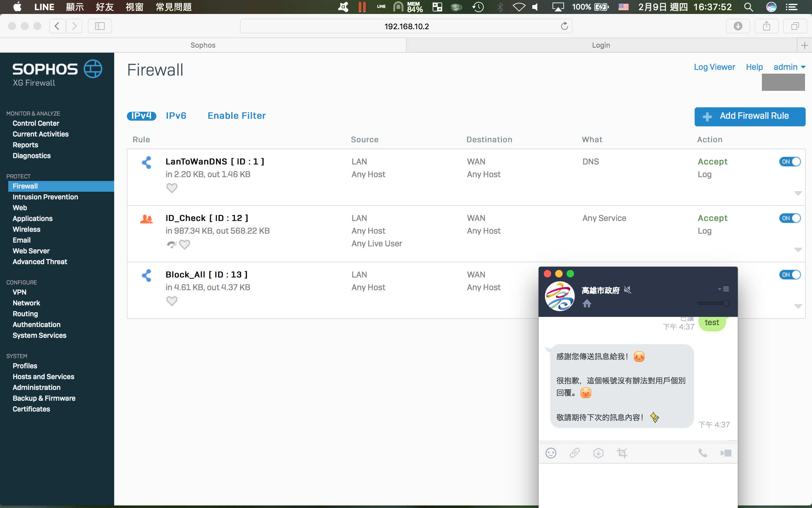Open the LINE 好友 menu

105,7
